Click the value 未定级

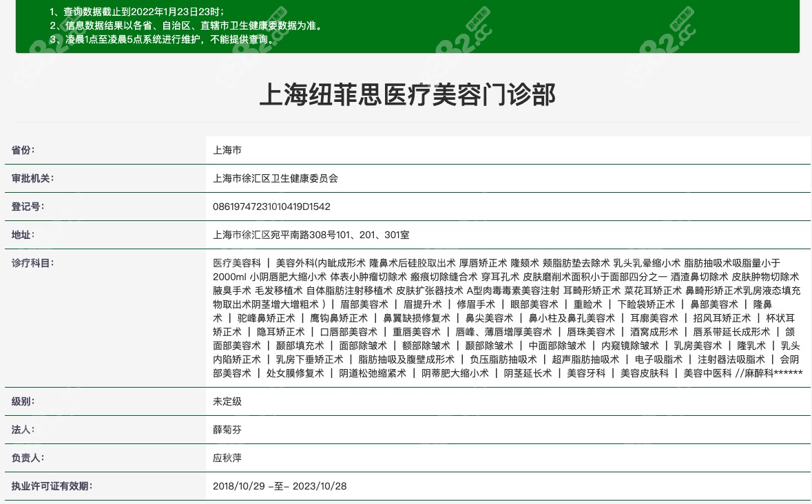[227, 401]
